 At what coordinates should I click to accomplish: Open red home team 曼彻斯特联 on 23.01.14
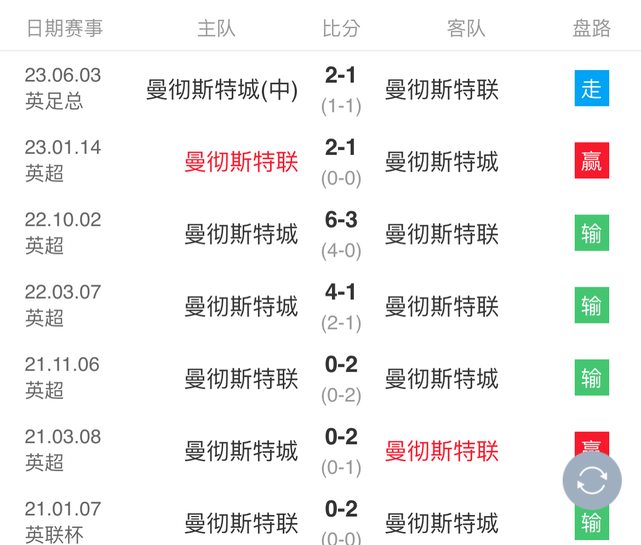tap(241, 162)
